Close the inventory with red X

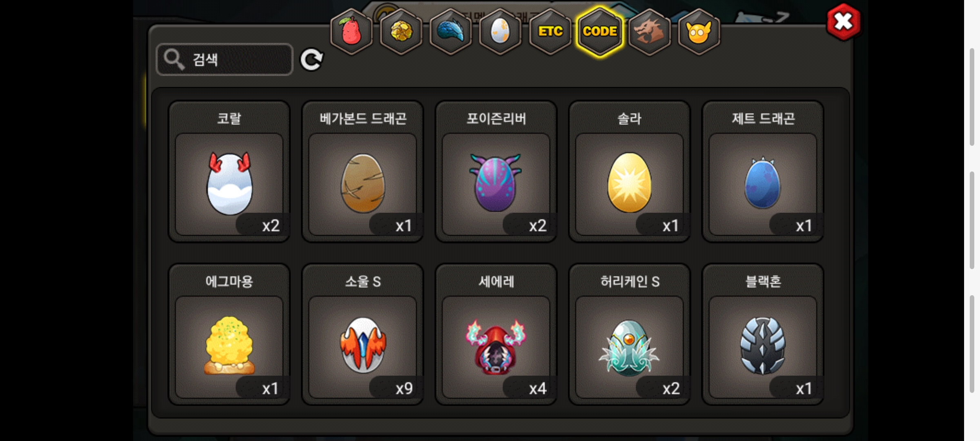click(x=843, y=22)
